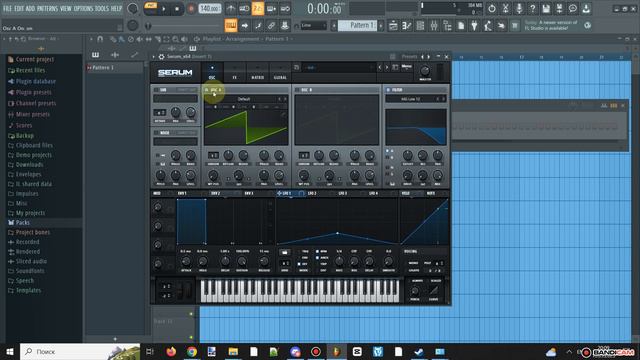Expand the Mixer presets folder

click(x=33, y=114)
